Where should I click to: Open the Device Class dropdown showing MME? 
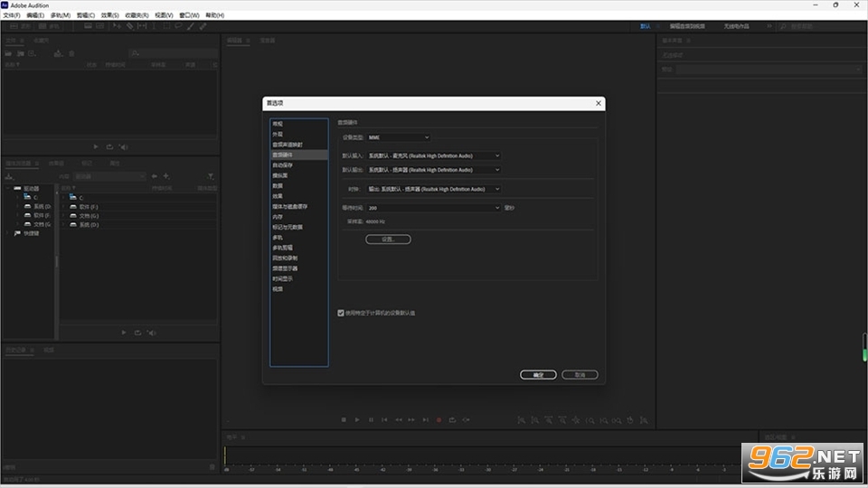(x=398, y=137)
